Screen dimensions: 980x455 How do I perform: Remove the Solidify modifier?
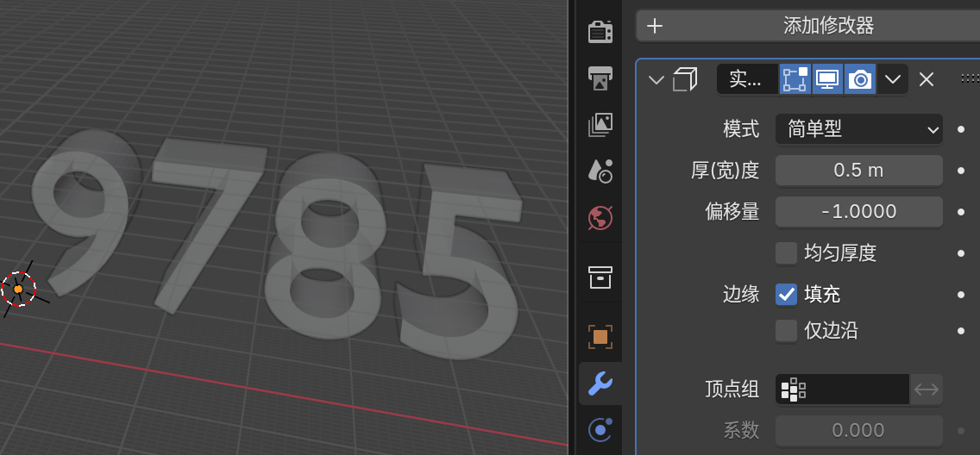tap(927, 79)
